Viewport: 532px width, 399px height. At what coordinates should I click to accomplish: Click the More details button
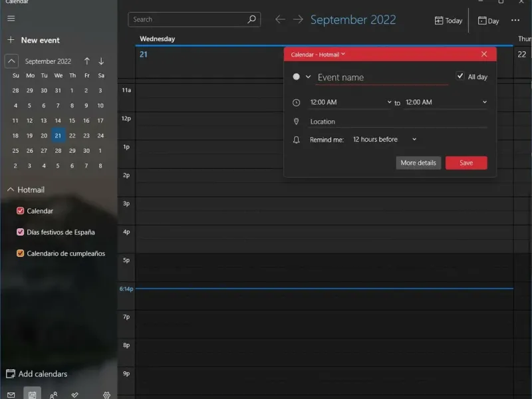point(418,163)
